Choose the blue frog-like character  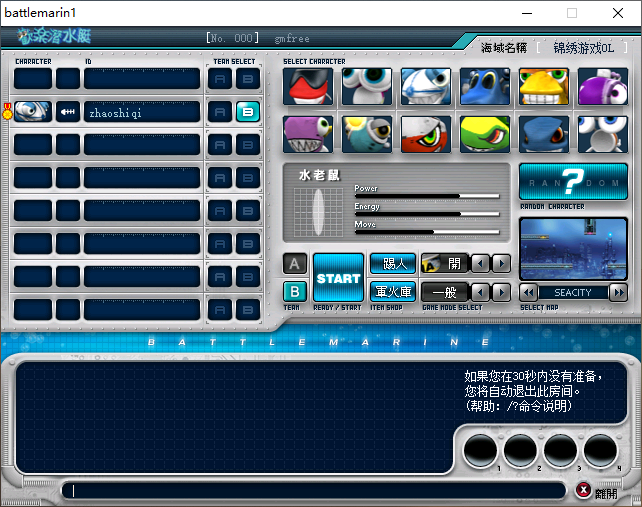point(485,87)
